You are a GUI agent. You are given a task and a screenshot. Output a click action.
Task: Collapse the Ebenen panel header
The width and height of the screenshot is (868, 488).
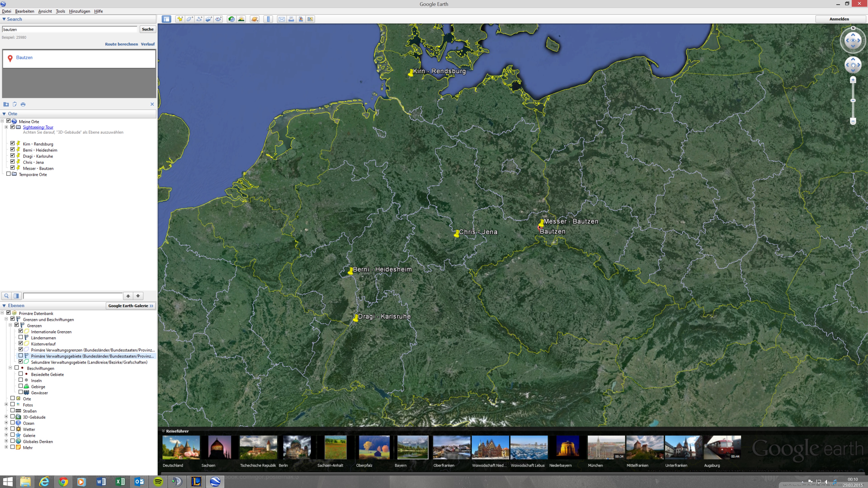(x=4, y=306)
